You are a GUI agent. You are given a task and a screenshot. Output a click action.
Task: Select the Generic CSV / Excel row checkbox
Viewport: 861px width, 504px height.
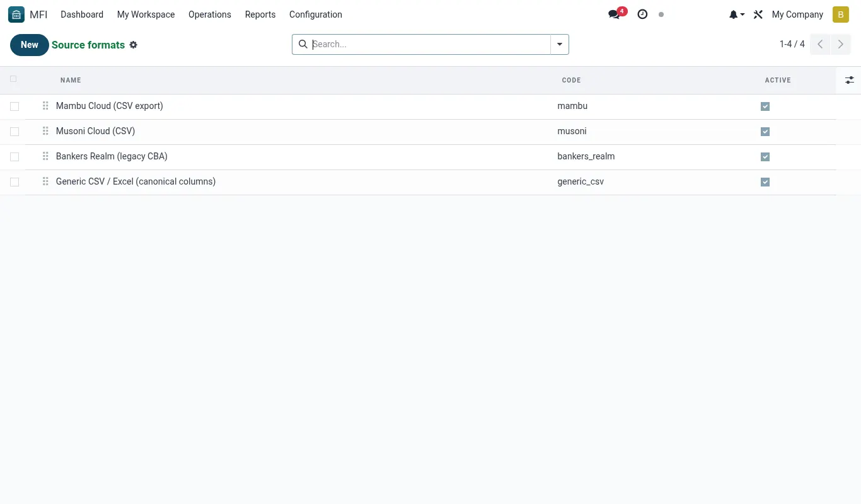click(14, 182)
